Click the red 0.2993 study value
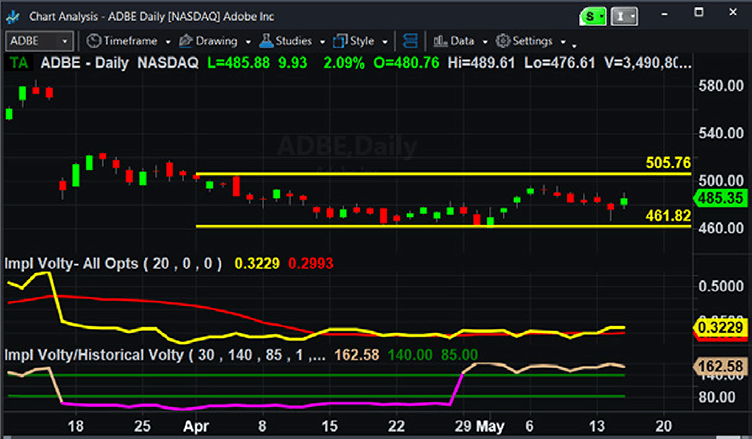Screen dimensions: 752x439 click(311, 263)
